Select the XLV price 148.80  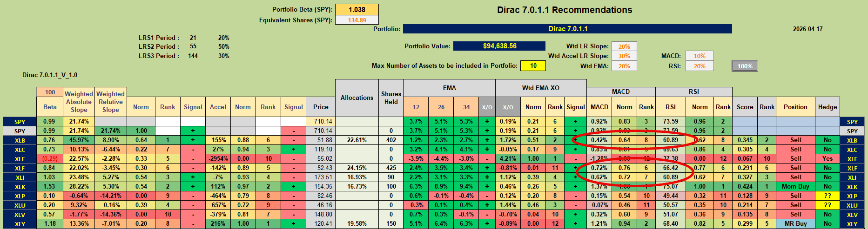(x=321, y=214)
